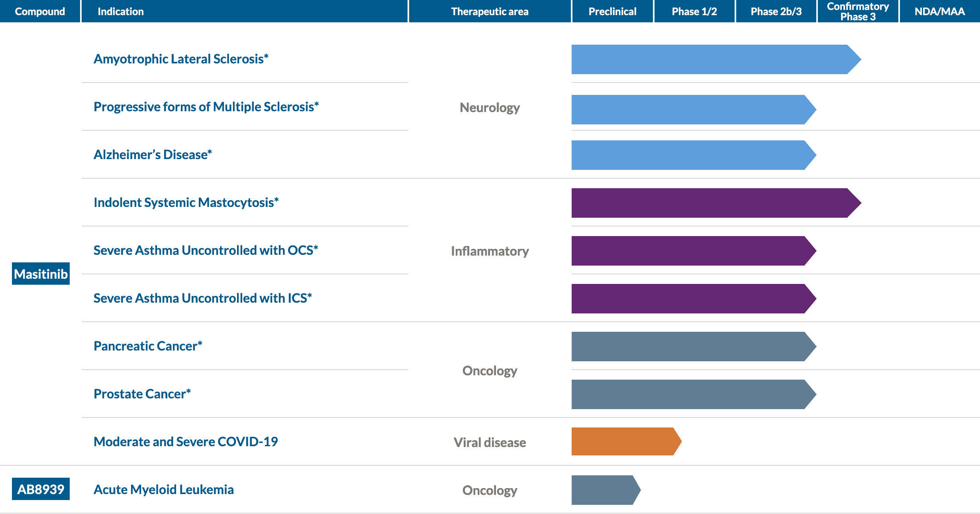Click the Confirmatory Phase 3 column header
Viewport: 980px width, 514px height.
(x=858, y=11)
